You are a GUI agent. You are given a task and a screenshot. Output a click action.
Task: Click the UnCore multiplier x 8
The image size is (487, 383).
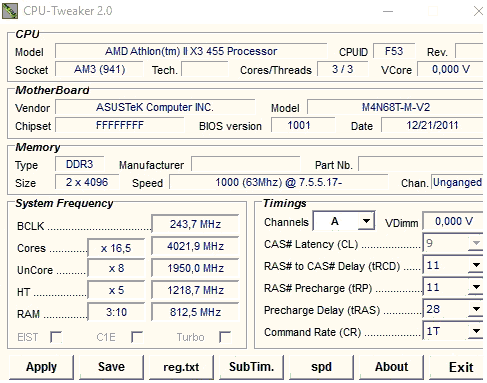pyautogui.click(x=116, y=268)
